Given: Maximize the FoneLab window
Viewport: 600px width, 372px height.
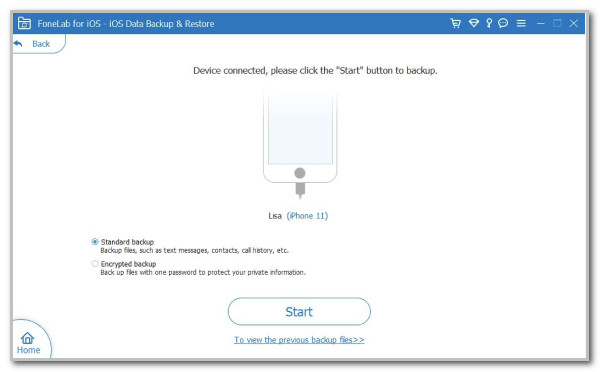Looking at the screenshot, I should 557,23.
